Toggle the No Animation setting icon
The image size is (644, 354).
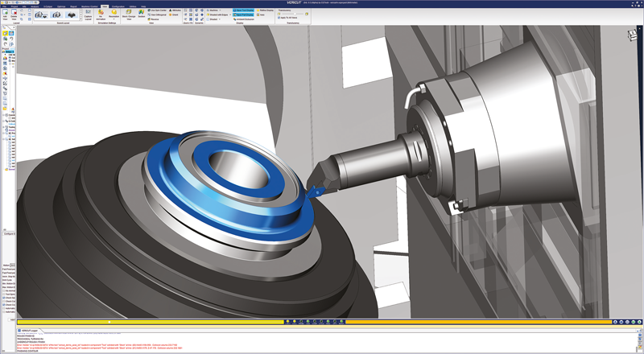[101, 14]
